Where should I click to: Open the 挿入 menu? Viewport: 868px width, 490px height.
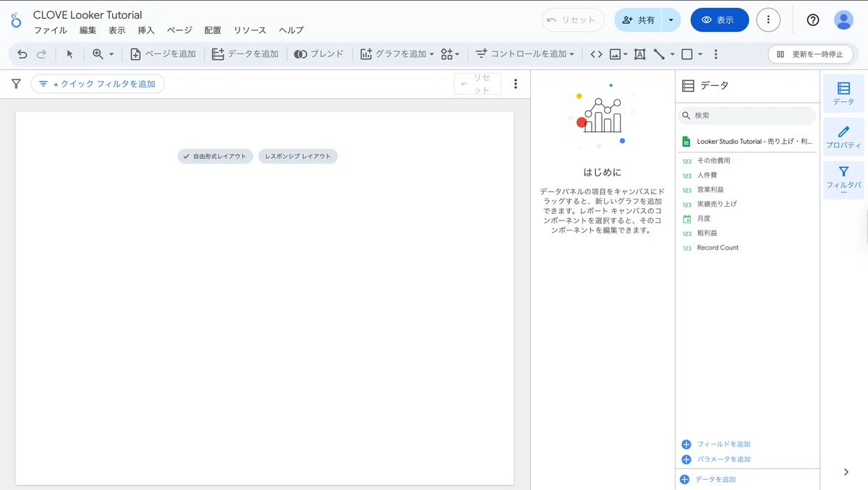146,30
